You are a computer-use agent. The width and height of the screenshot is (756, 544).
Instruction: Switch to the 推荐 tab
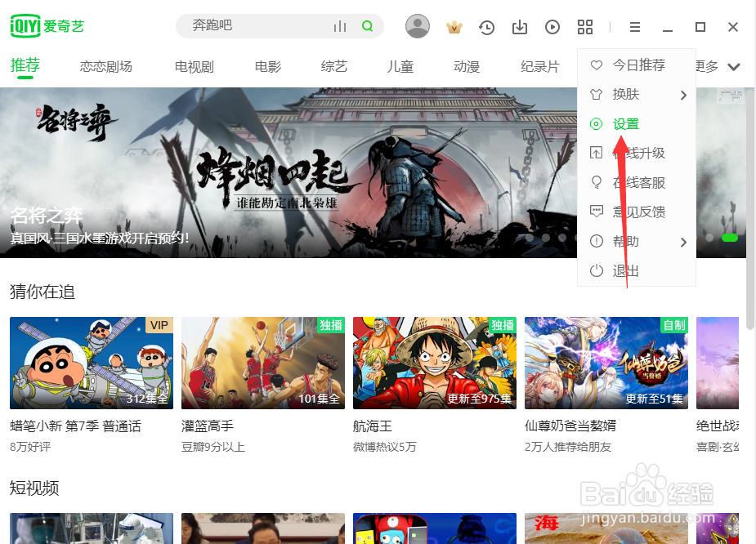pos(25,65)
